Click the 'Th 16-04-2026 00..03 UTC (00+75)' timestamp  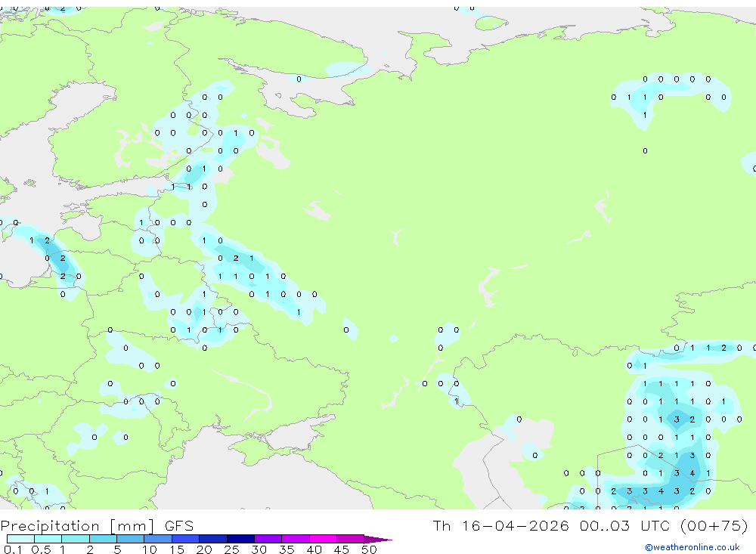point(590,525)
